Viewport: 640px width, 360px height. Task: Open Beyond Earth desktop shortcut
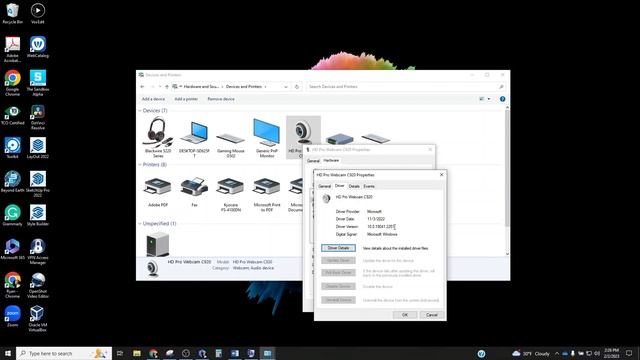coord(13,182)
